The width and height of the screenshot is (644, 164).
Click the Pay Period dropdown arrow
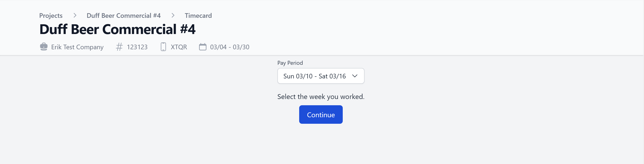coord(355,76)
